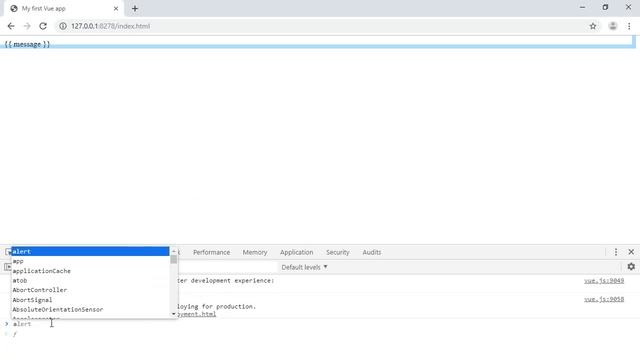Open vue.js:9049 source link
640x360 pixels.
[x=604, y=281]
